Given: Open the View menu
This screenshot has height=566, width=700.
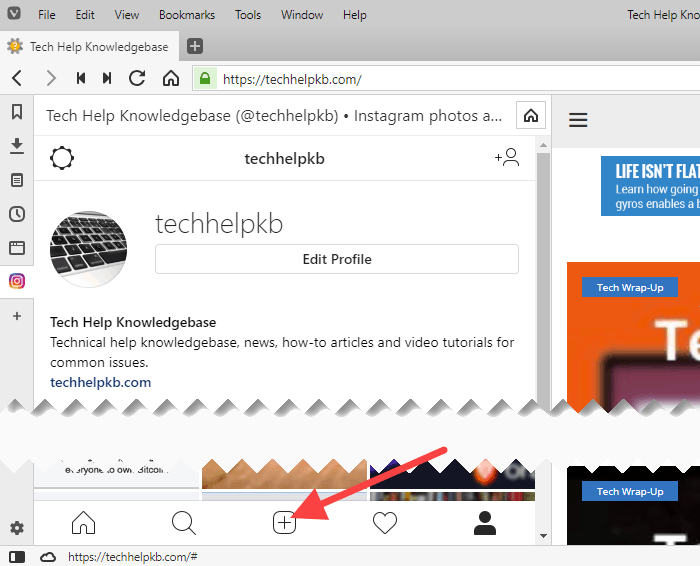Looking at the screenshot, I should click(x=126, y=15).
